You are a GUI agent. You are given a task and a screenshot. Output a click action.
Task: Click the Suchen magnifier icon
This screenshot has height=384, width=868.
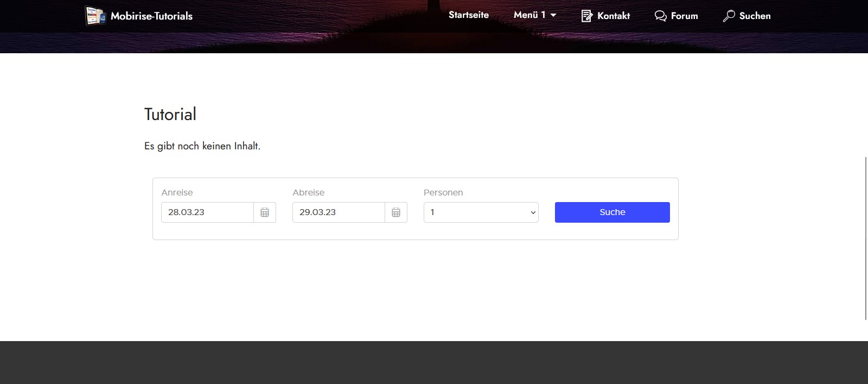tap(729, 16)
